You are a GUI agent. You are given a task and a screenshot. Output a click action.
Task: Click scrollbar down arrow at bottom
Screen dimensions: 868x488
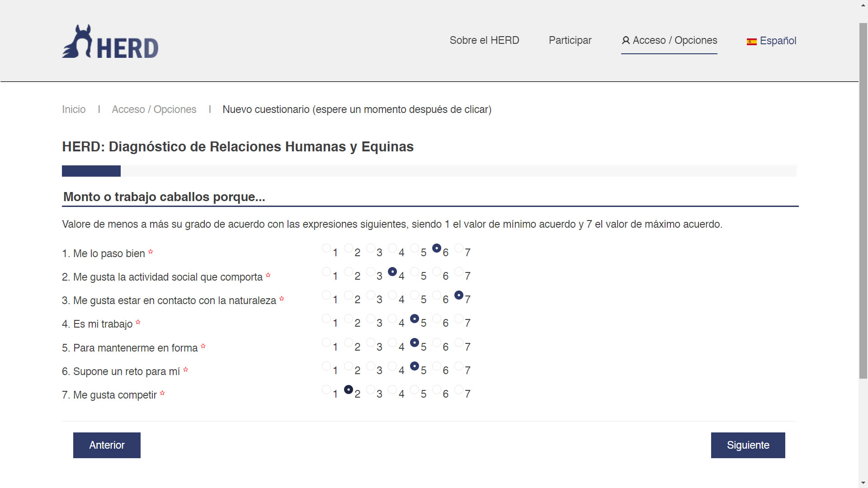[863, 483]
